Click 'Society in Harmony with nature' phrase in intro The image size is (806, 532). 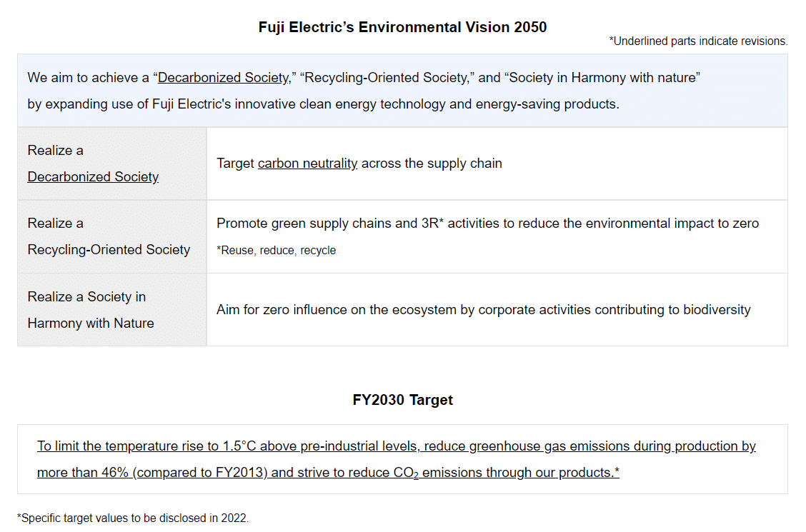(x=602, y=78)
